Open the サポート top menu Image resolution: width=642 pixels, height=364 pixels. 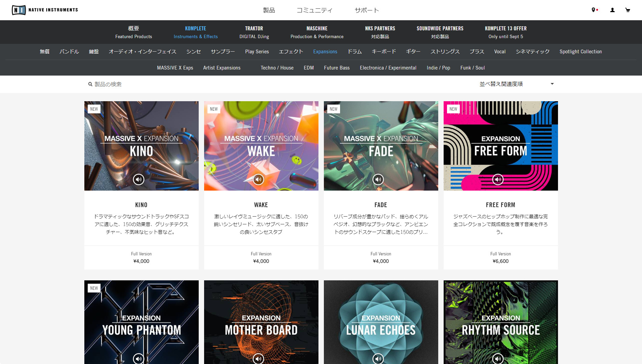coord(367,10)
